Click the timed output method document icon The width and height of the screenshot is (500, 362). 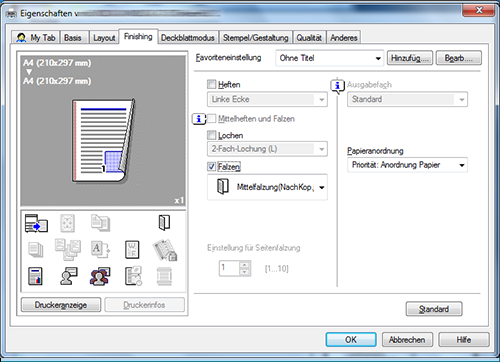tap(133, 276)
